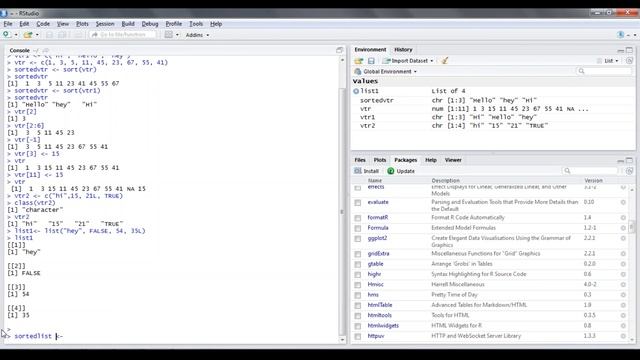Click the workspace panes grid icon
Image resolution: width=640 pixels, height=360 pixels.
point(169,35)
